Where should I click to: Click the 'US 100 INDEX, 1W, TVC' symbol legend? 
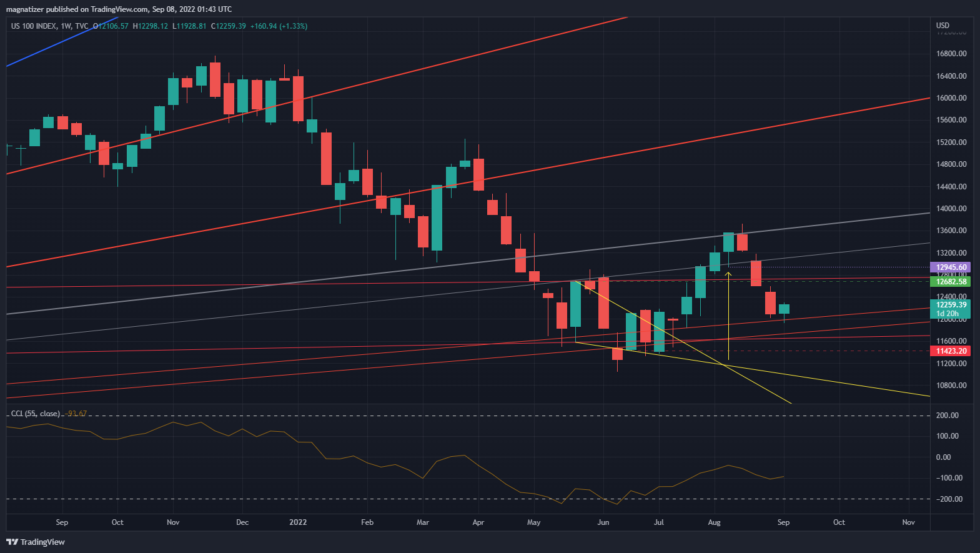point(49,26)
